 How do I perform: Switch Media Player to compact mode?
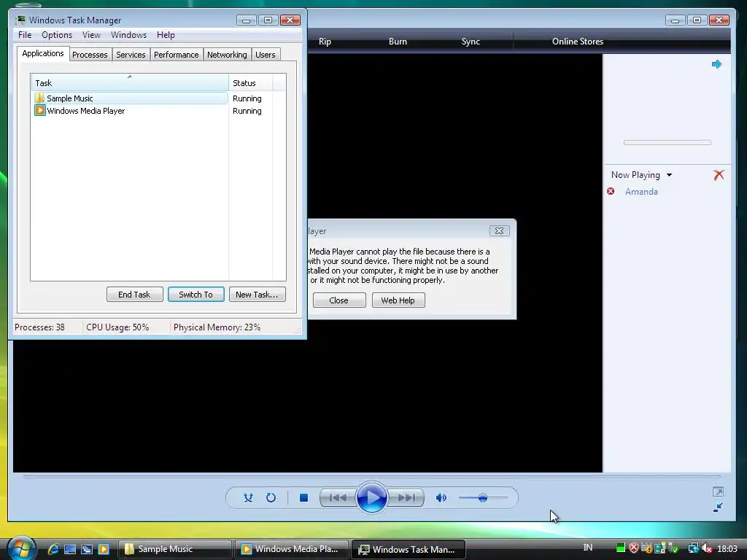718,507
